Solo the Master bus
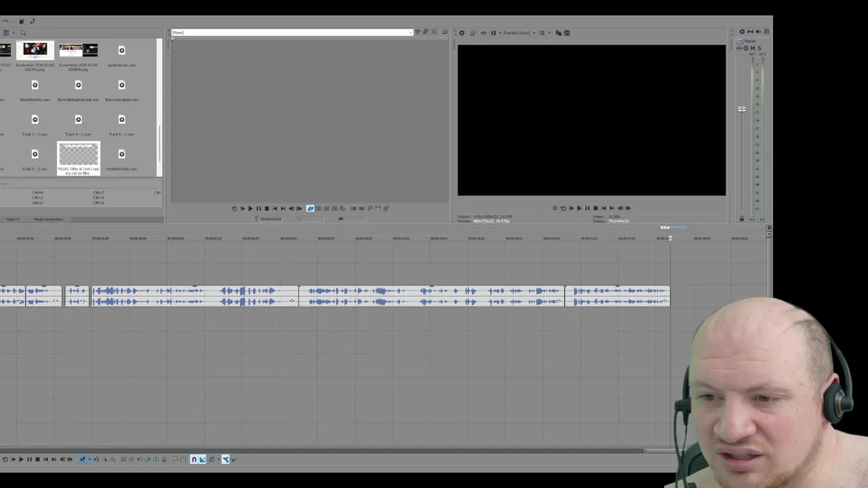The height and width of the screenshot is (488, 868). pos(759,48)
